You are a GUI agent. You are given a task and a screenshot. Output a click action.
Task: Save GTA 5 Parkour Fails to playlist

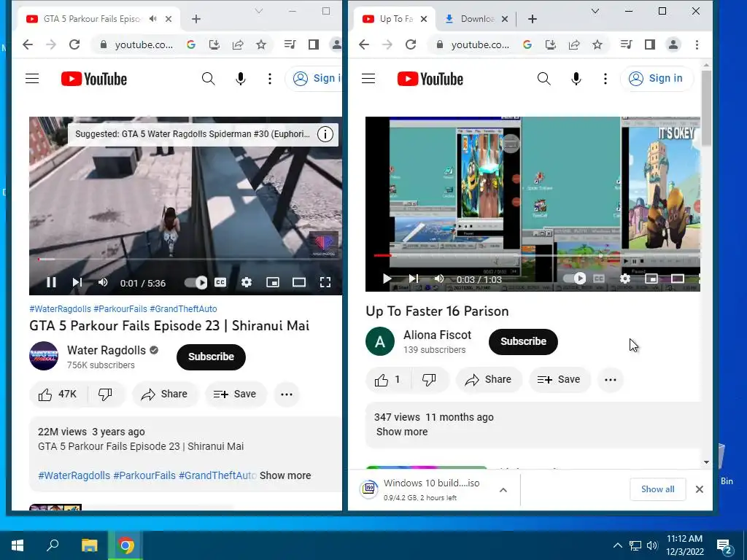[x=235, y=394]
